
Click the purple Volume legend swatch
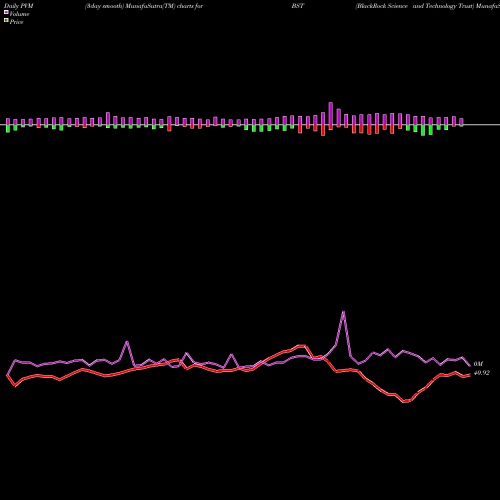[x=6, y=13]
